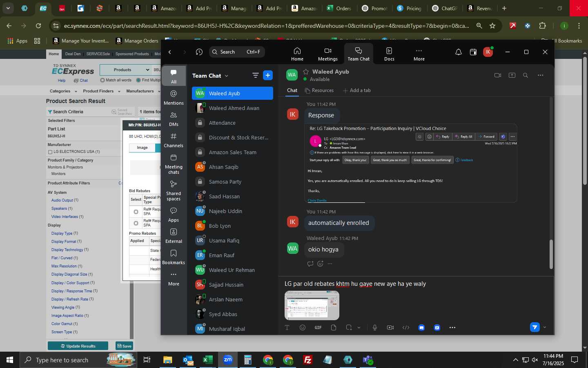The image size is (588, 368).
Task: Open Outlook from Windows taskbar
Action: [187, 360]
